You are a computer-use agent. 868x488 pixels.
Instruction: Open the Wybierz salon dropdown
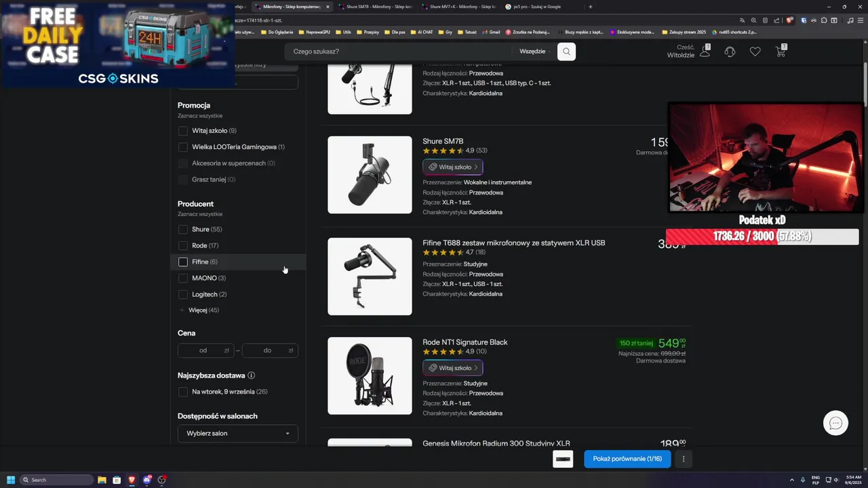[237, 433]
